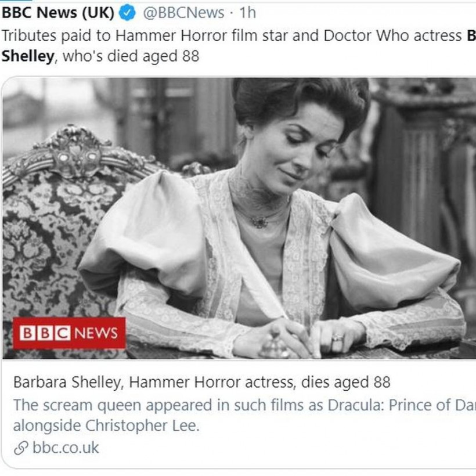This screenshot has height=476, width=476.
Task: Click the bold 'Shelley' name in tweet
Action: click(x=28, y=56)
